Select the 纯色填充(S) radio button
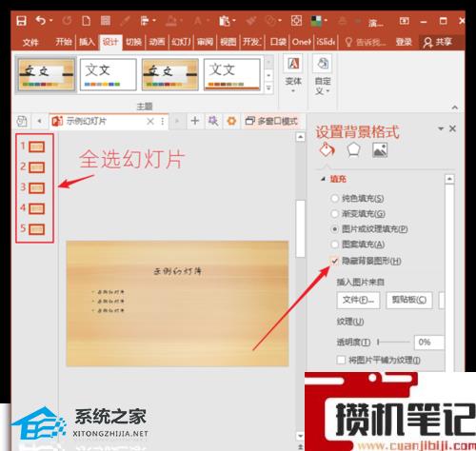Image resolution: width=476 pixels, height=451 pixels. (x=334, y=199)
